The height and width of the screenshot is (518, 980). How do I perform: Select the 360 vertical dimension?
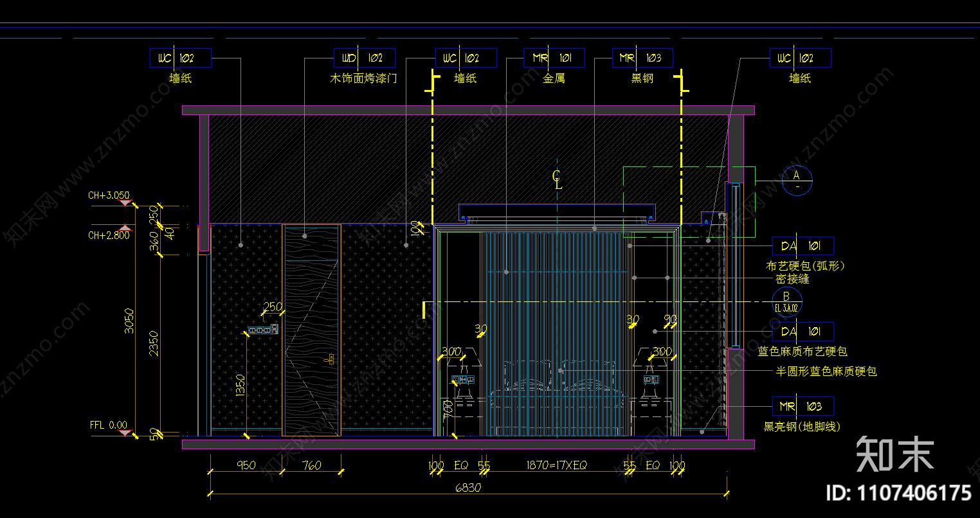click(154, 241)
